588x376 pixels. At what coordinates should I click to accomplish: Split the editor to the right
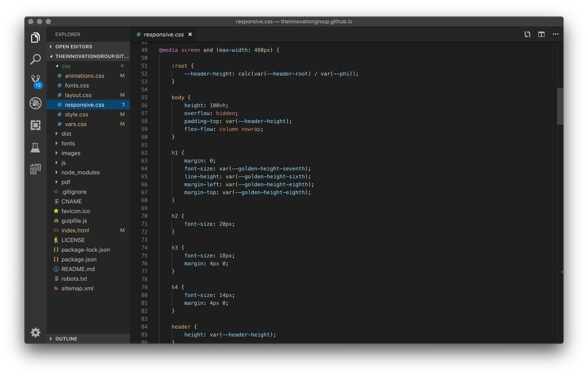click(541, 34)
